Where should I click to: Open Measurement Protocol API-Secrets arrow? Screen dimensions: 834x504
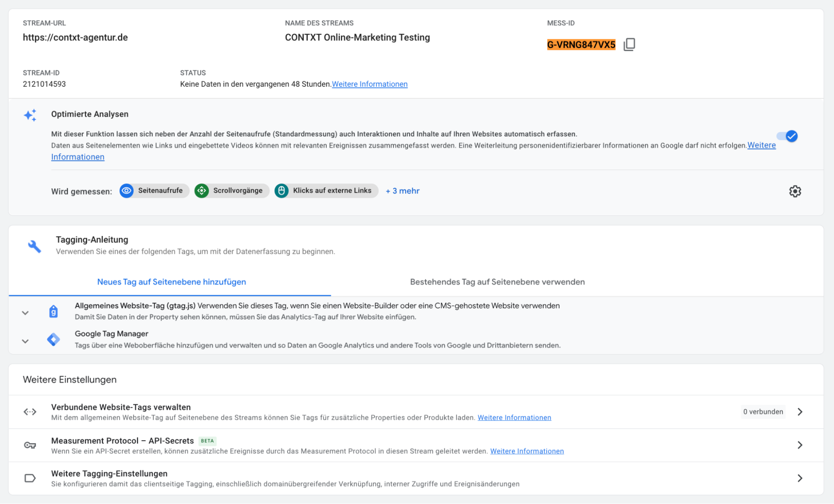800,445
